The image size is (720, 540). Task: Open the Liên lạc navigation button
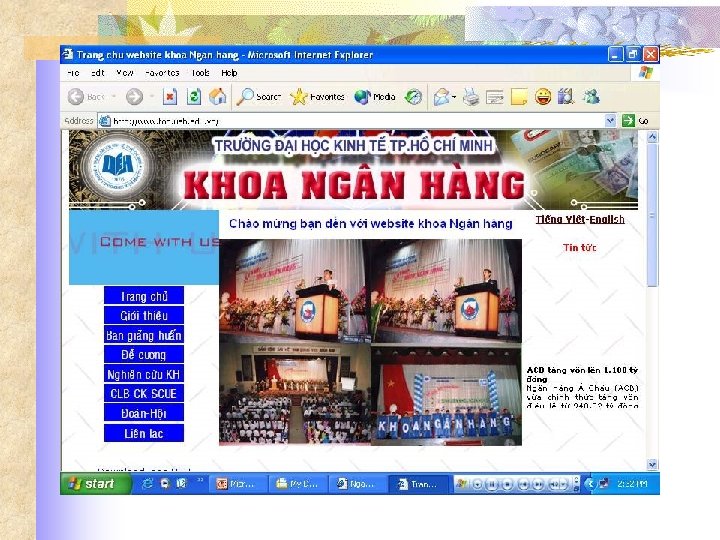144,433
